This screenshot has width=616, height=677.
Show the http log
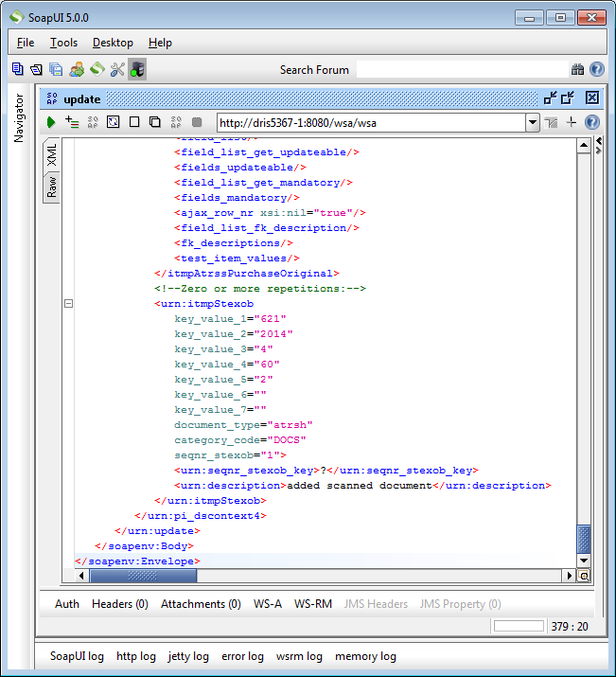[136, 656]
